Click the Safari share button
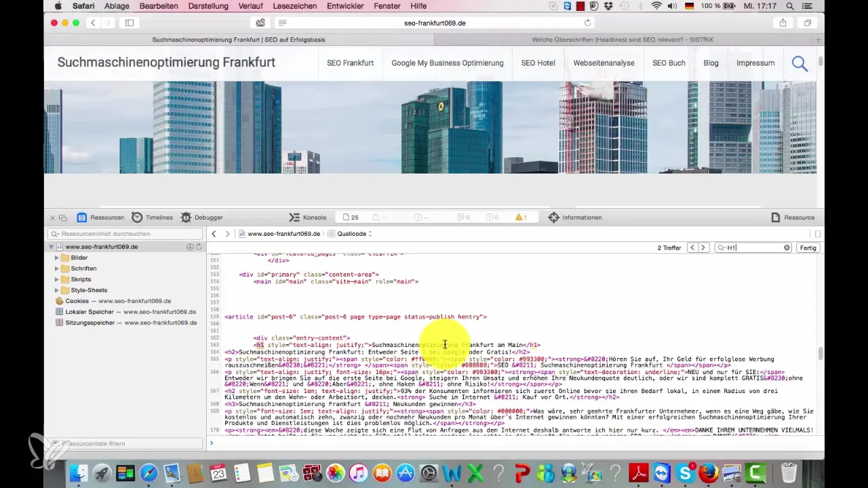 point(783,22)
